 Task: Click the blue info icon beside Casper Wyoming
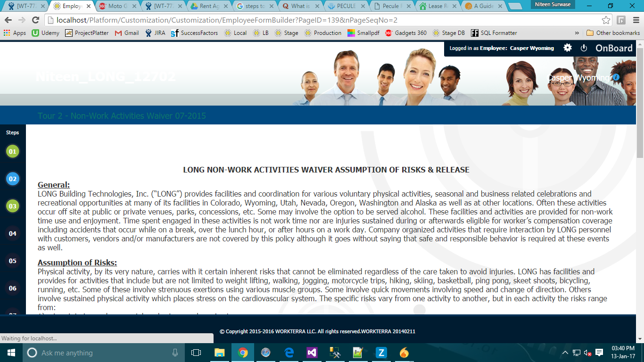click(616, 78)
